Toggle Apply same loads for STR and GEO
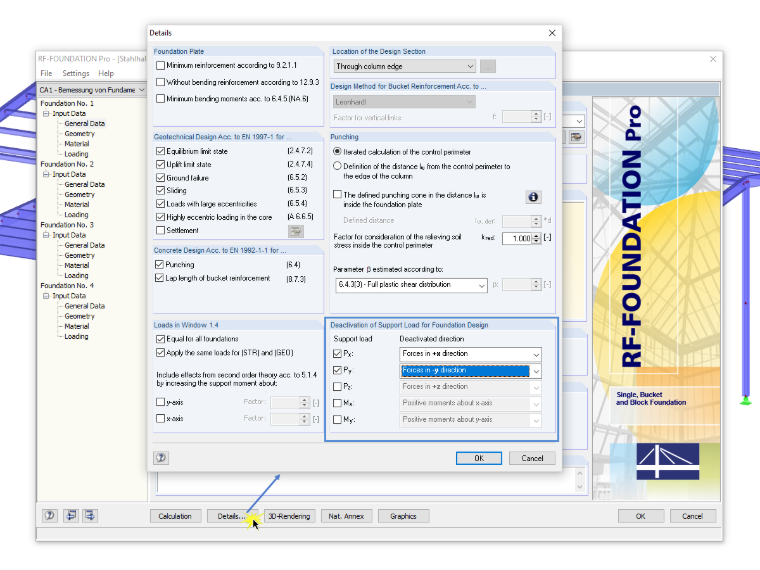Image resolution: width=760 pixels, height=570 pixels. tap(160, 353)
